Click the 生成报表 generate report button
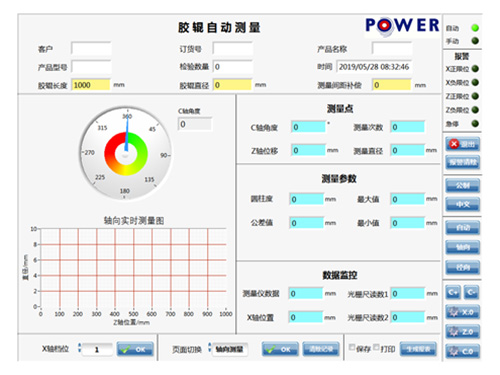This screenshot has height=375, width=500. pos(418,349)
